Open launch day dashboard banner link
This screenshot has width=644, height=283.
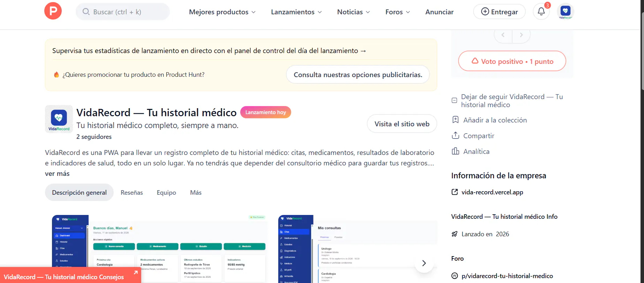click(x=209, y=51)
